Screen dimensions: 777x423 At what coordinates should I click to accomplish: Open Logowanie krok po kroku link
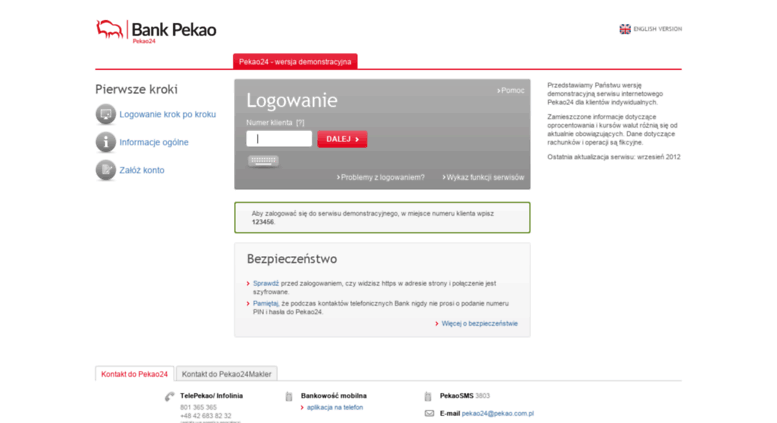pos(167,114)
